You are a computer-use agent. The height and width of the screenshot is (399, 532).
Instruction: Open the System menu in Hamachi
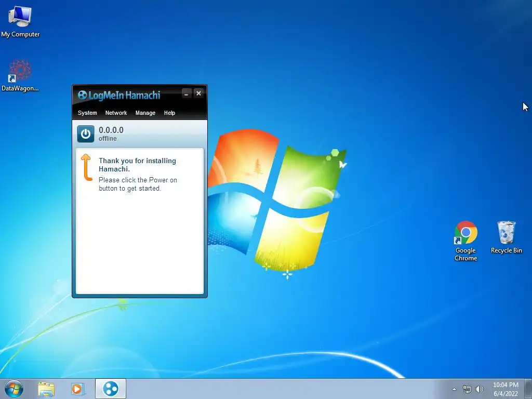87,113
